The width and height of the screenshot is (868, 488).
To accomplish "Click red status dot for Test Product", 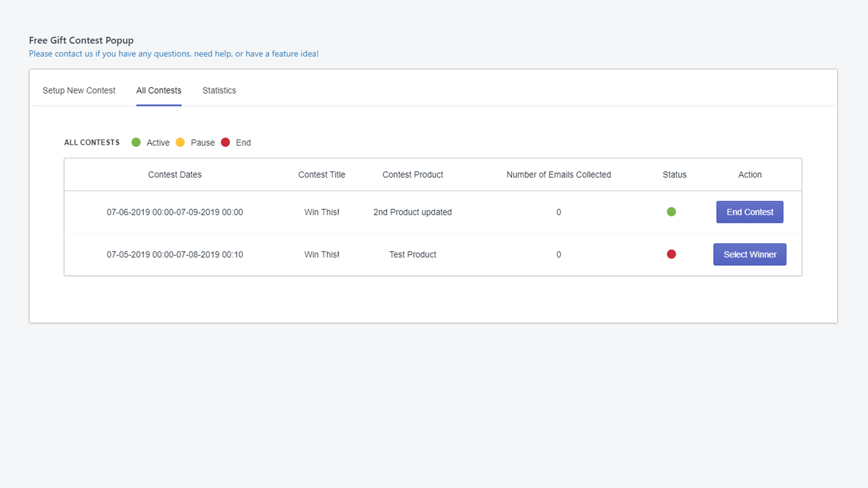I will (671, 254).
